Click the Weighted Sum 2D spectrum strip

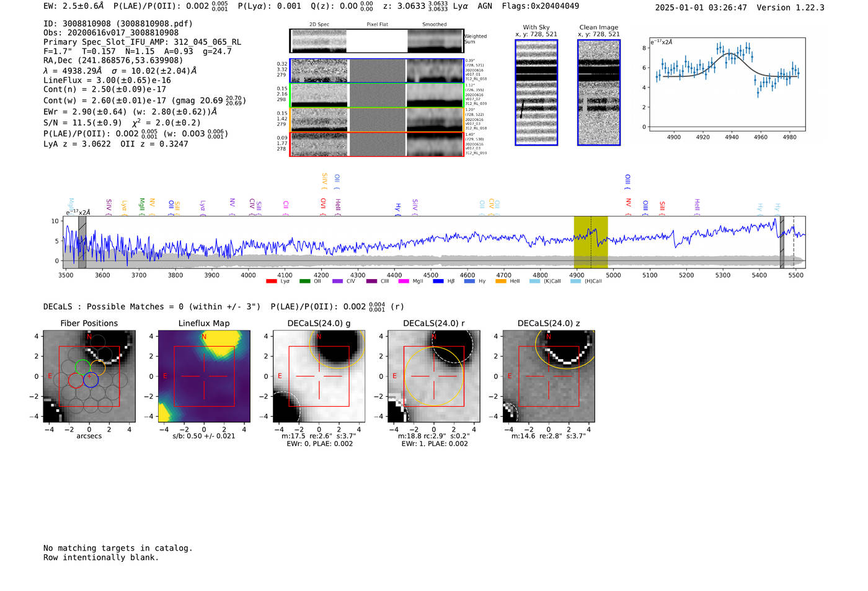(x=377, y=41)
